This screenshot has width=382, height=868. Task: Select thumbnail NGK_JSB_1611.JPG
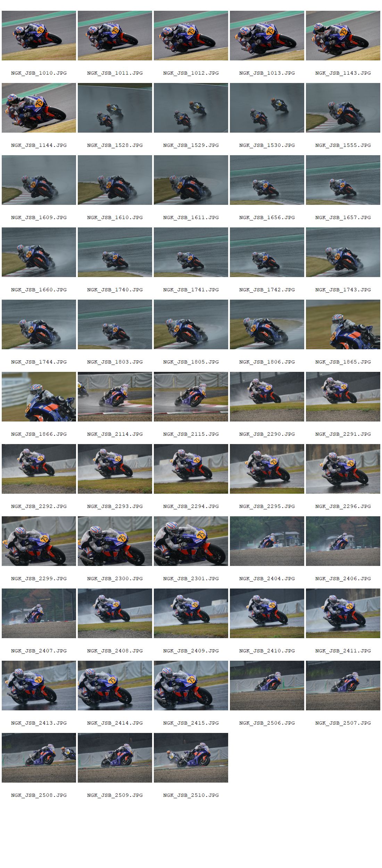(x=191, y=180)
